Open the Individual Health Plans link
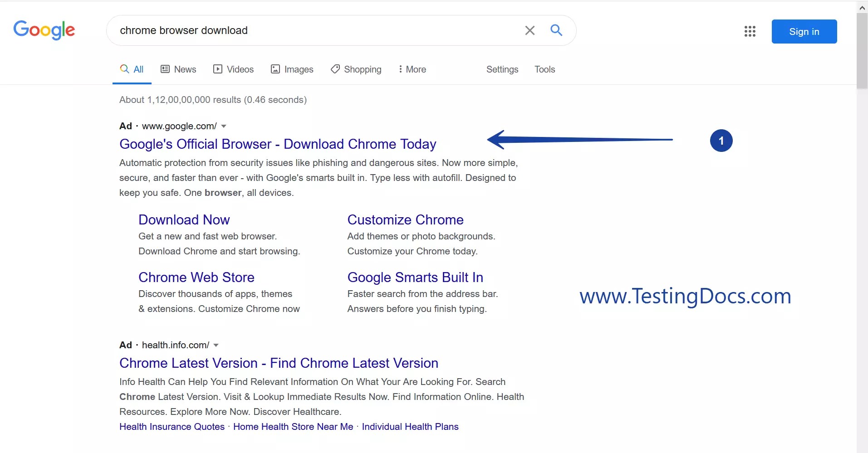 tap(410, 427)
